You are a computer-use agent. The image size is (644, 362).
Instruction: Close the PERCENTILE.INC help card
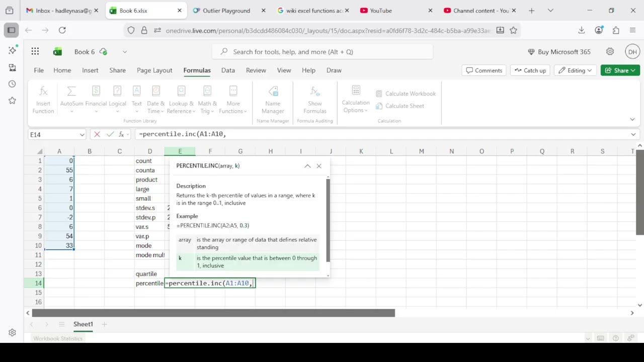pos(319,166)
